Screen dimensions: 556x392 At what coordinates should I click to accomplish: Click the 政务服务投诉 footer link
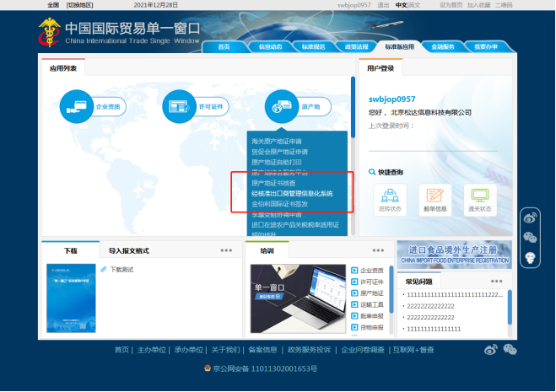point(309,350)
